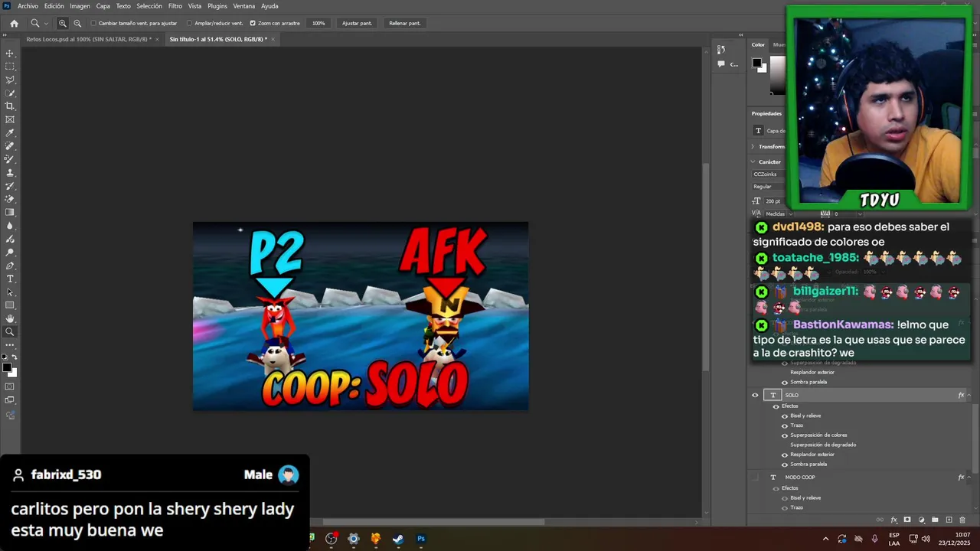Open the Medidas kerning dropdown
The height and width of the screenshot is (551, 980).
777,214
